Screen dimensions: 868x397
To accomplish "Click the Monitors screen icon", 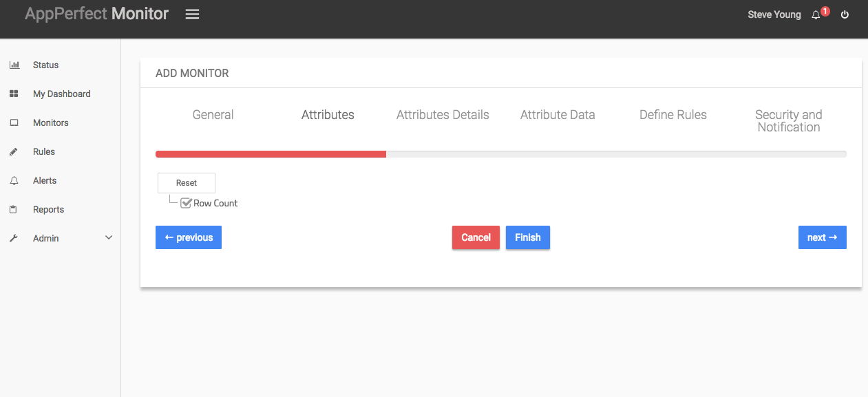I will [14, 122].
